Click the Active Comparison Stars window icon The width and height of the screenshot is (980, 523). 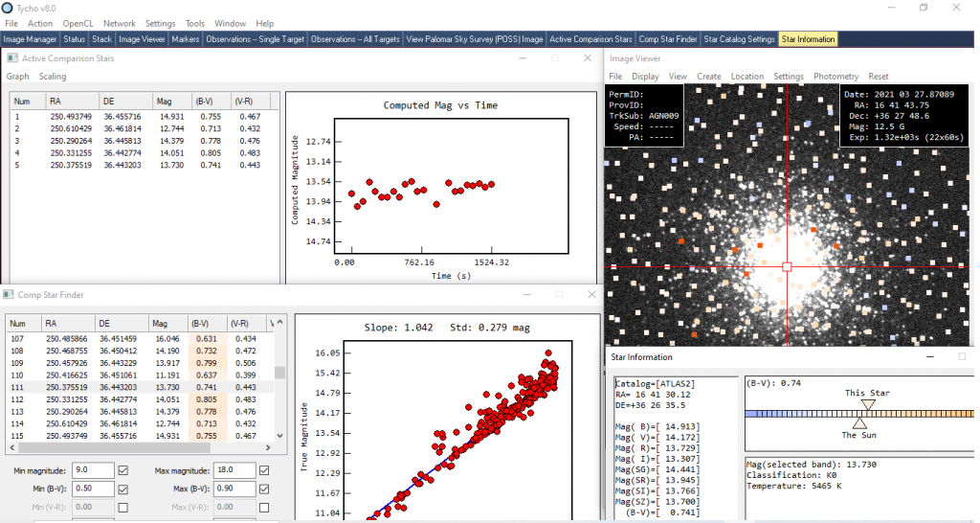click(11, 57)
